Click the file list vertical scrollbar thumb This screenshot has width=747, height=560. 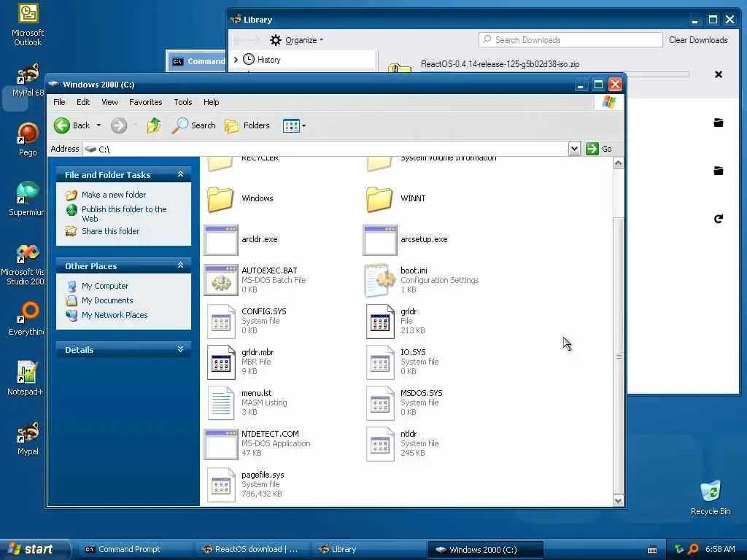pos(618,356)
